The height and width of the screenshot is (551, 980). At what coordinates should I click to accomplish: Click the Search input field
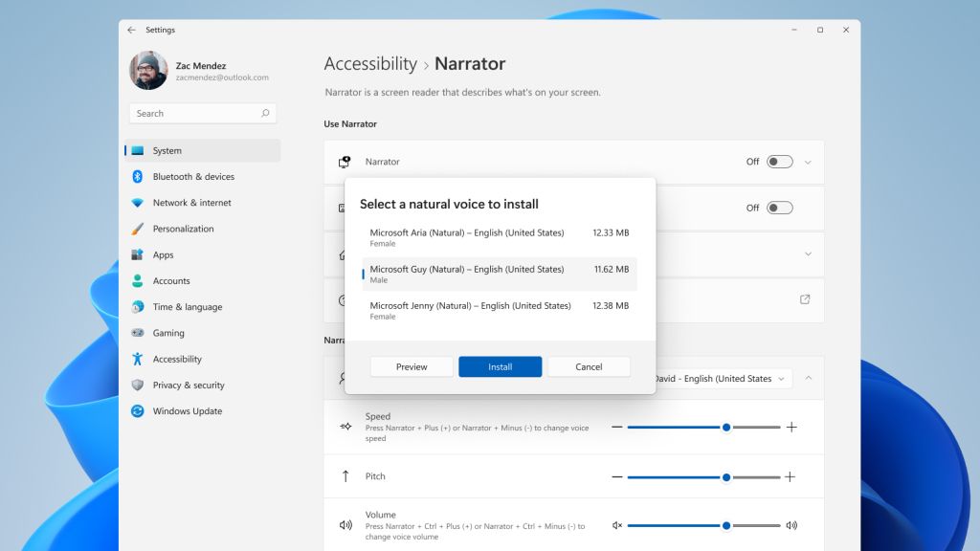203,113
